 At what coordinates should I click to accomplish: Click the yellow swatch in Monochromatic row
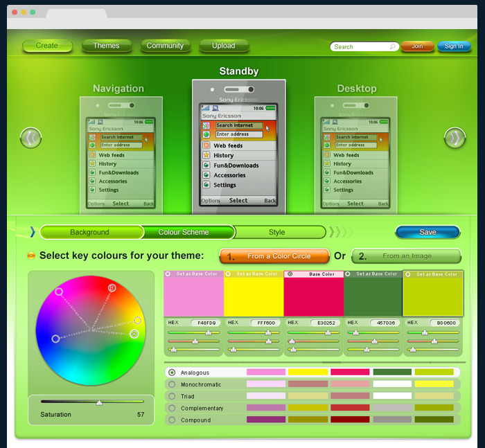(x=434, y=384)
